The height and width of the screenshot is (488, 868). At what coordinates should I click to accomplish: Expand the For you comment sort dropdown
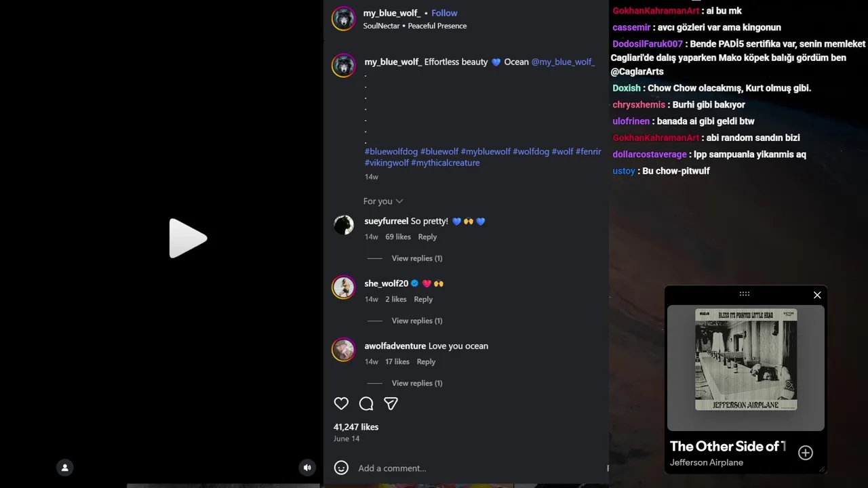pyautogui.click(x=383, y=201)
